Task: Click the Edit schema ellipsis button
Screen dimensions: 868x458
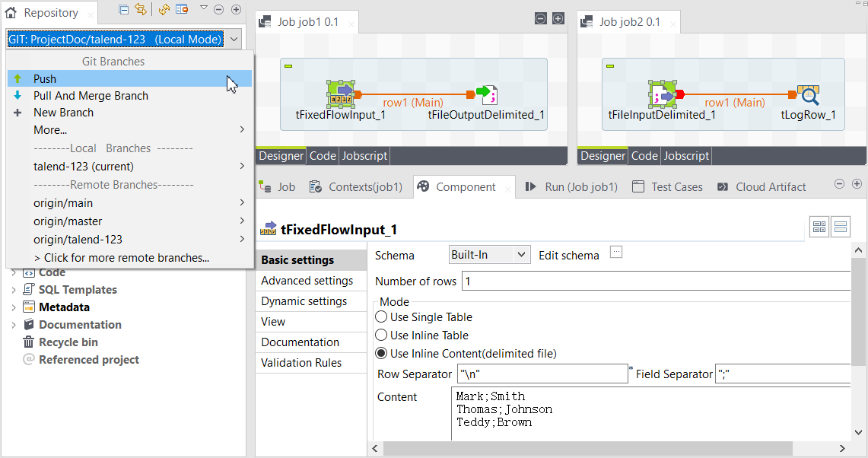Action: point(616,252)
